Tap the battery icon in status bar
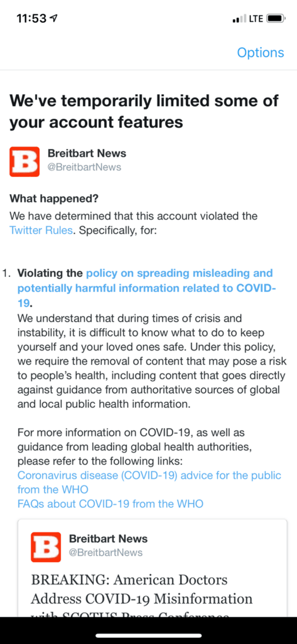The image size is (297, 644). tap(276, 18)
